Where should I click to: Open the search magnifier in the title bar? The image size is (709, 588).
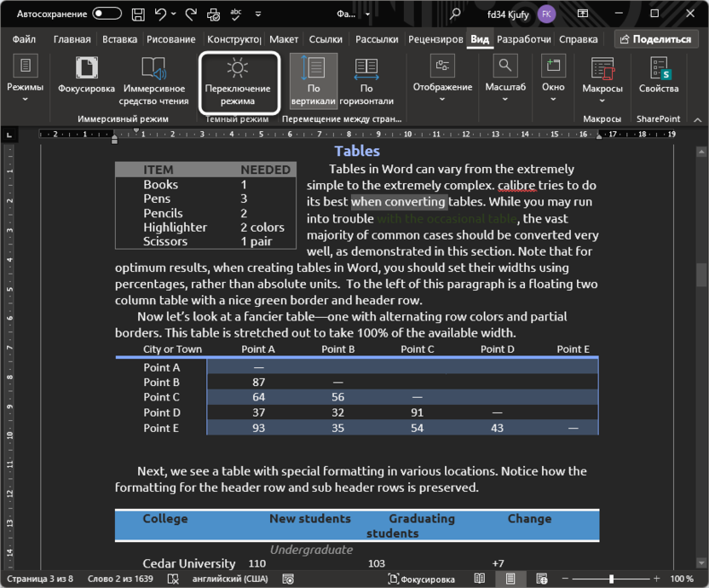[455, 14]
